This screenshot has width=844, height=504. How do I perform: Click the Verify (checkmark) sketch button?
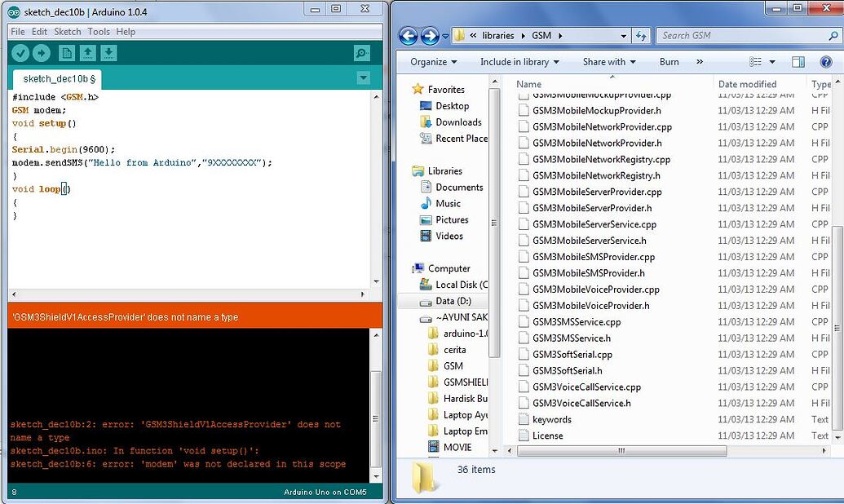[x=20, y=52]
